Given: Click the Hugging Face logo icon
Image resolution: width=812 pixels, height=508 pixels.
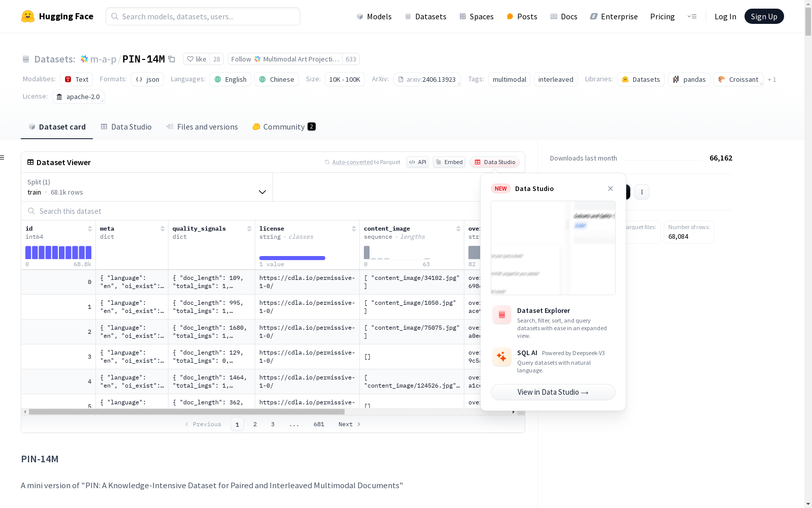Looking at the screenshot, I should (x=28, y=16).
